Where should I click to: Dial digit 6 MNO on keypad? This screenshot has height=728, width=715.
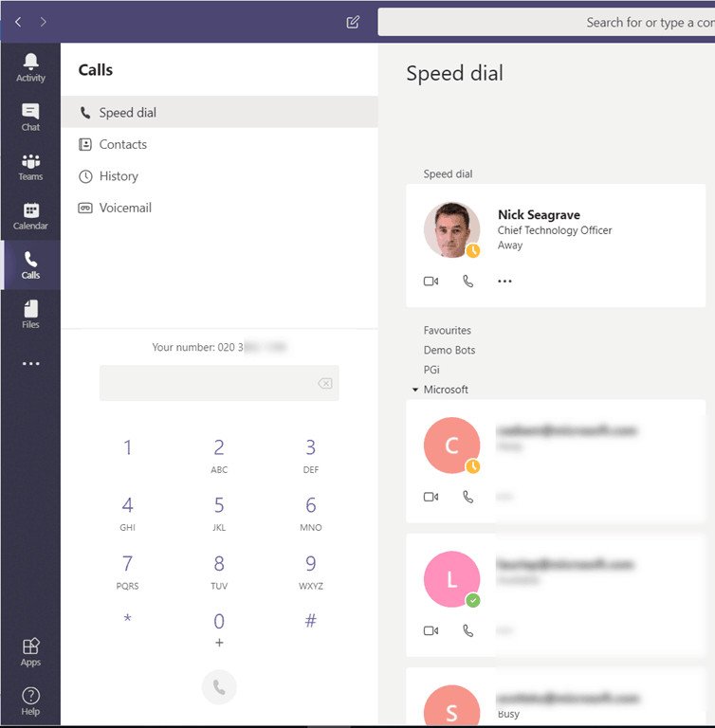coord(311,513)
